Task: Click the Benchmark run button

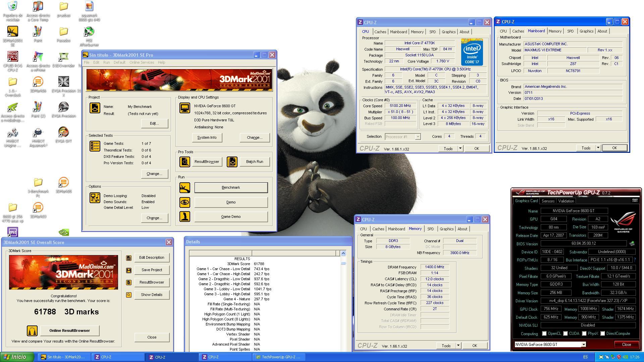Action: [231, 188]
